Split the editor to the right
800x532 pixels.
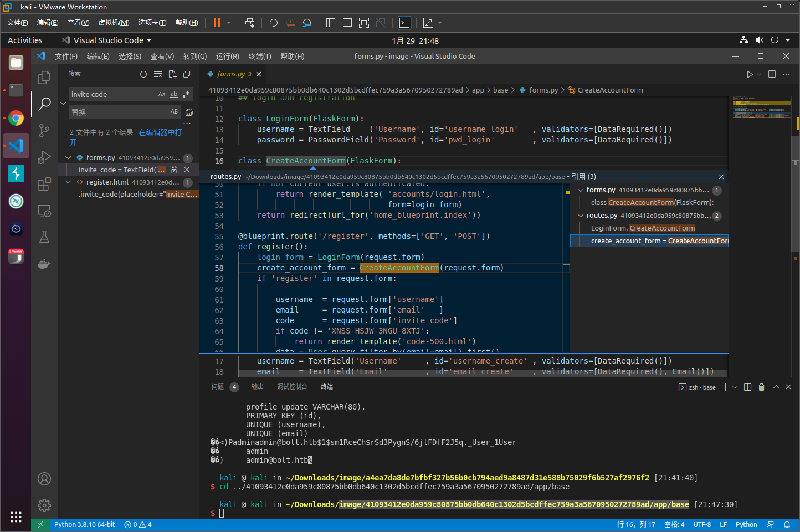[772, 74]
